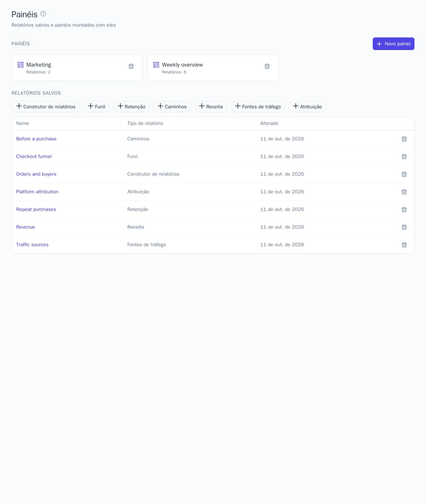Open the help icon next to Painéis

43,14
